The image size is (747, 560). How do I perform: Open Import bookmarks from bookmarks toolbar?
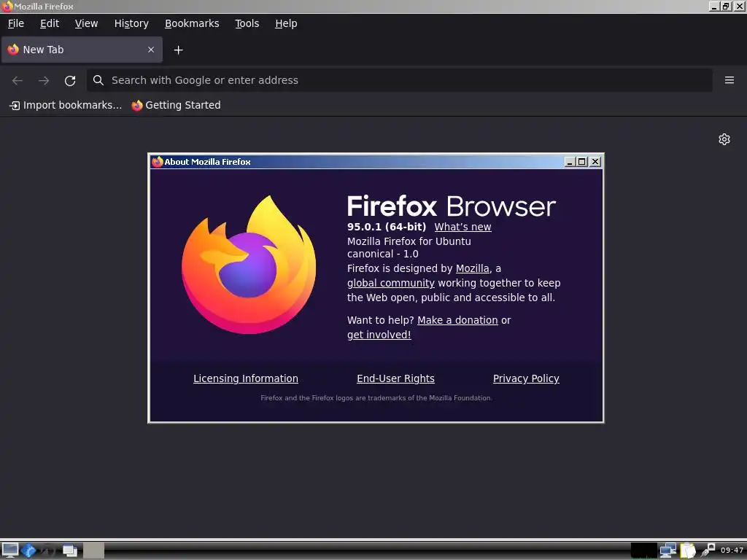click(66, 105)
